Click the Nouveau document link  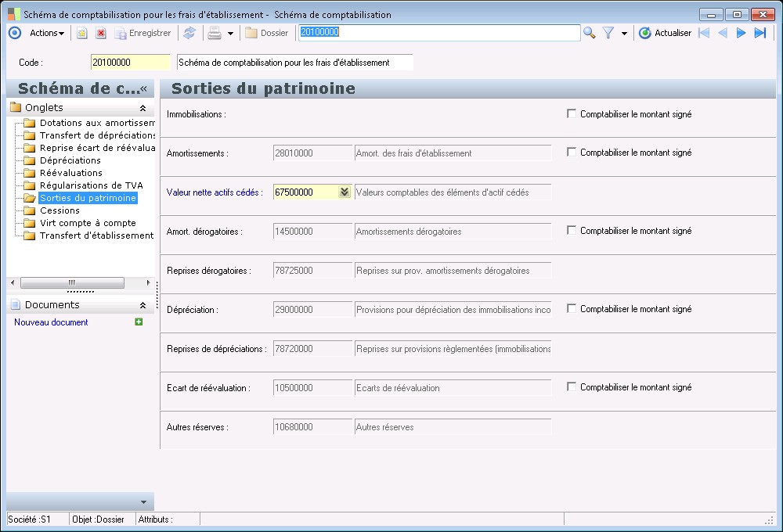(x=51, y=322)
